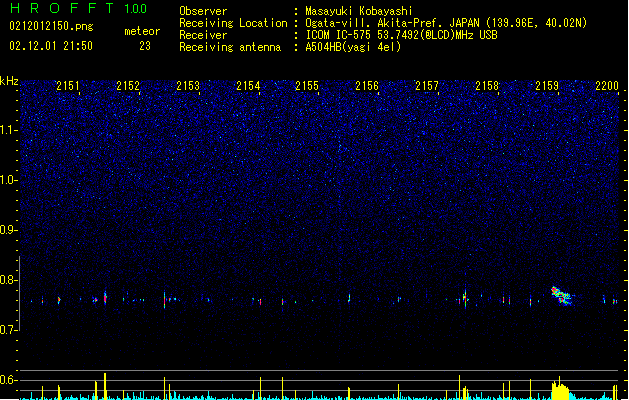Select observer name Masayuki Kobayashi
The width and height of the screenshot is (629, 400).
click(359, 11)
